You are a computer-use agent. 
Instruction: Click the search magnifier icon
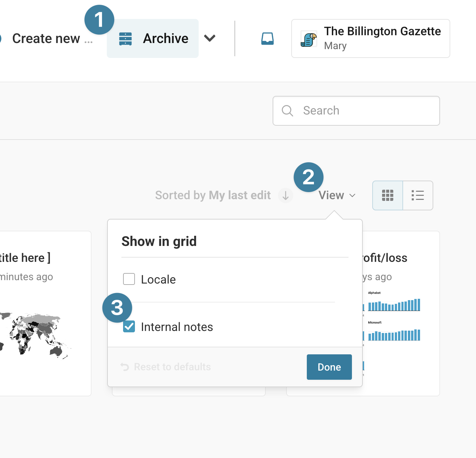[287, 111]
